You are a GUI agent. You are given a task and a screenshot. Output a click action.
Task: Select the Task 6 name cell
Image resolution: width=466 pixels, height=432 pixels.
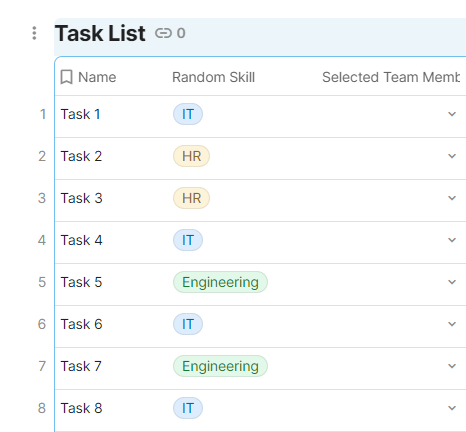click(x=111, y=326)
